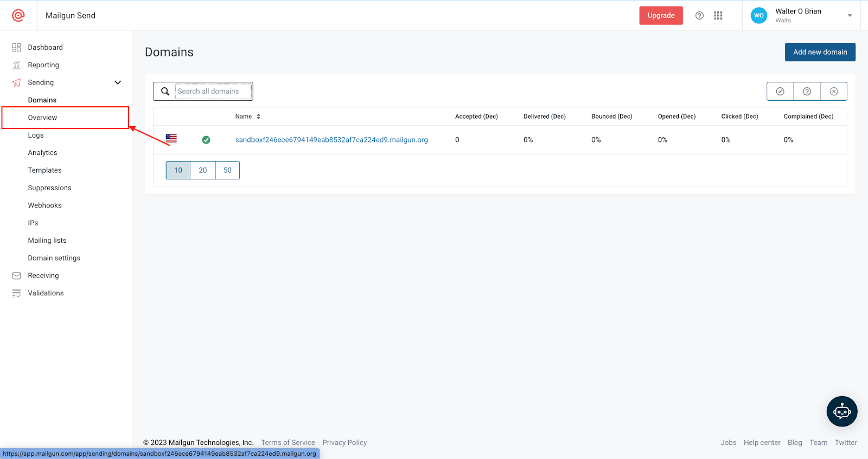Open Help center footer link
The image size is (868, 459).
[x=762, y=443]
